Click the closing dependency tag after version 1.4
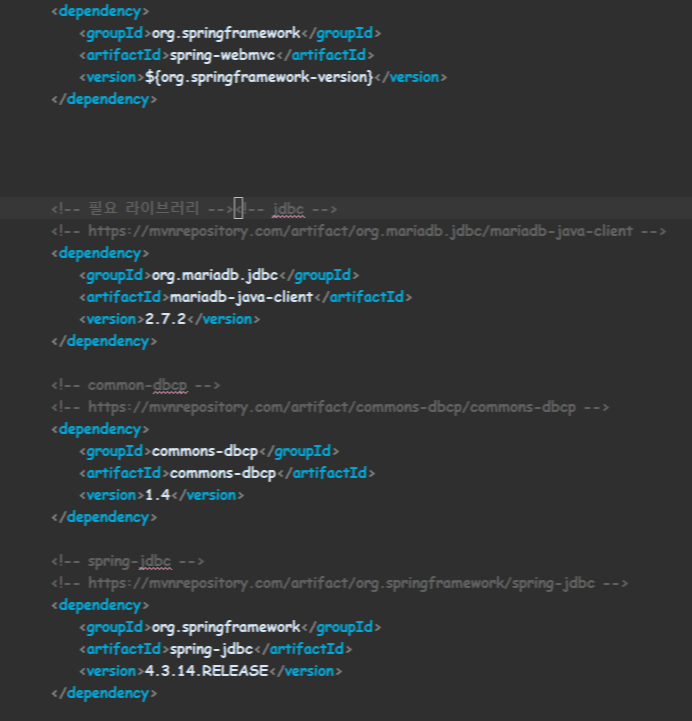Screen dimensions: 692x721 tap(104, 517)
